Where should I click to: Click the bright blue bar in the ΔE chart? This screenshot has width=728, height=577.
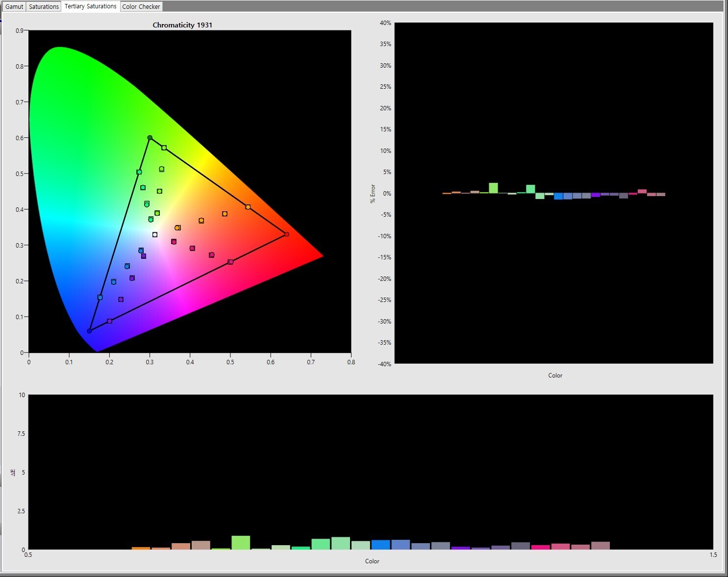[380, 545]
